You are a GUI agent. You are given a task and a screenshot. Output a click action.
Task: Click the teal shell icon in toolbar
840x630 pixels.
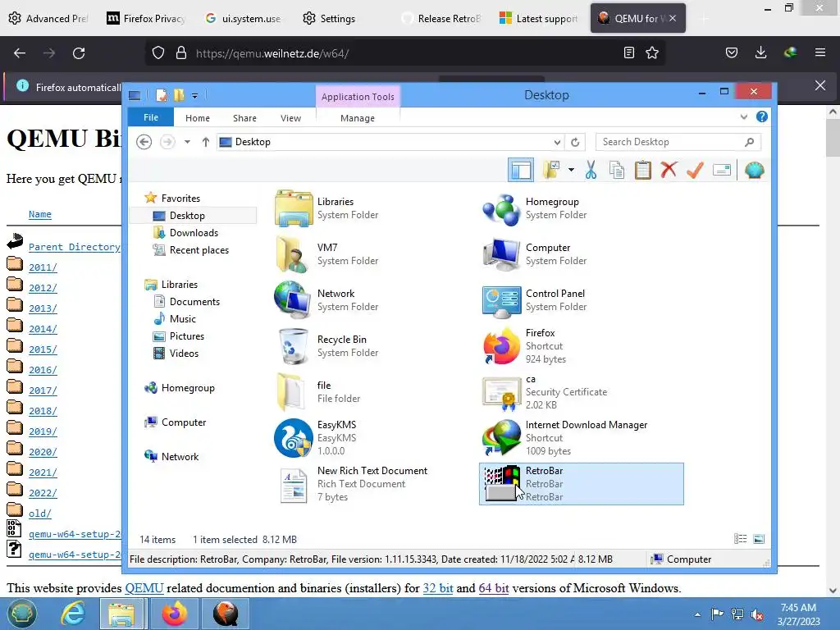tap(754, 171)
